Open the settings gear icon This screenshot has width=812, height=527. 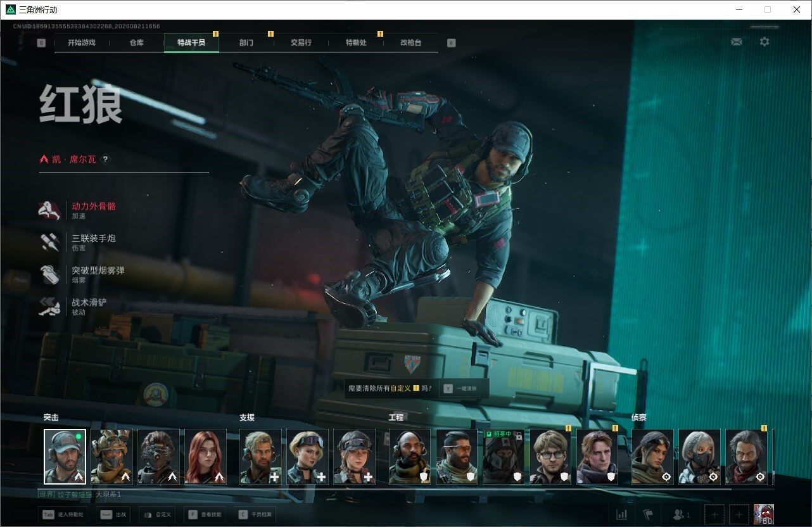[764, 42]
